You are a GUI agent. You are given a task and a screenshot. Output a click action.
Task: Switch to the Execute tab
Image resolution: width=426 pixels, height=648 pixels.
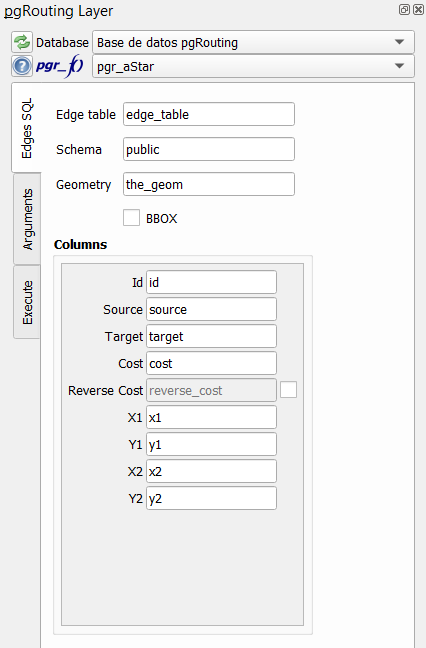pyautogui.click(x=27, y=302)
